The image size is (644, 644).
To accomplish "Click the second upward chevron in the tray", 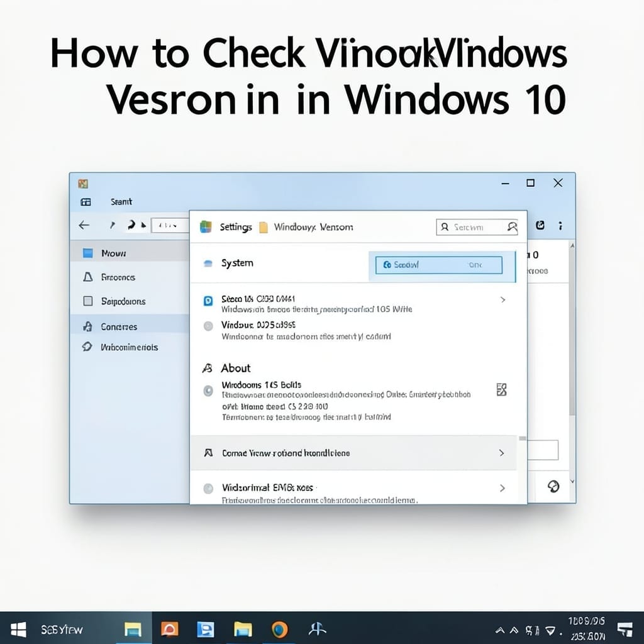I will 514,630.
